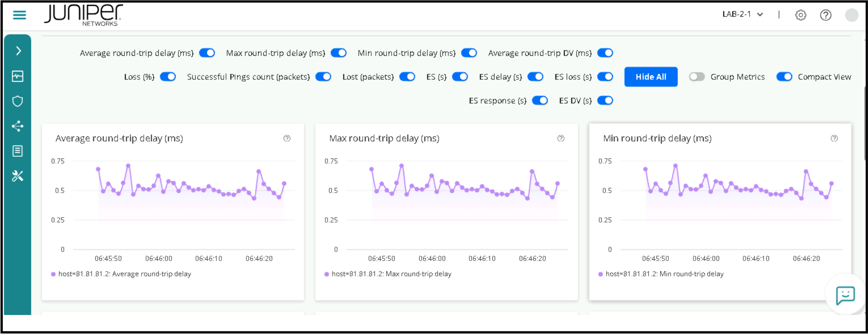Open the wrench tools sidebar icon

pyautogui.click(x=18, y=176)
